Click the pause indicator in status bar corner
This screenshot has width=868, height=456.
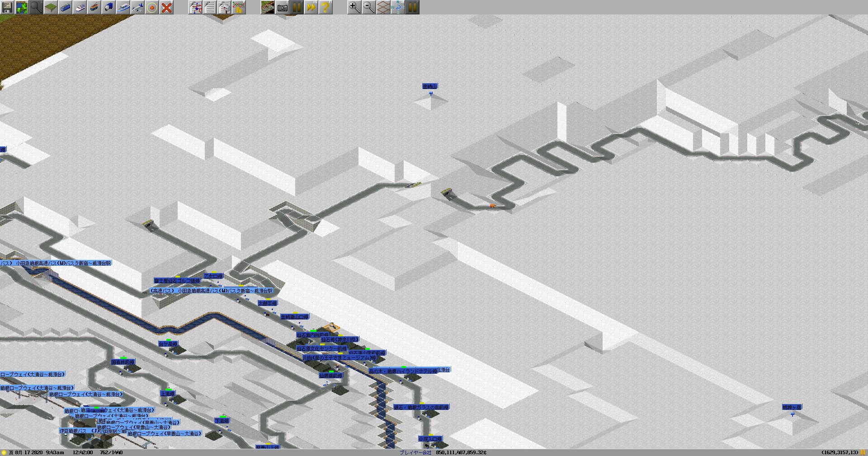863,452
